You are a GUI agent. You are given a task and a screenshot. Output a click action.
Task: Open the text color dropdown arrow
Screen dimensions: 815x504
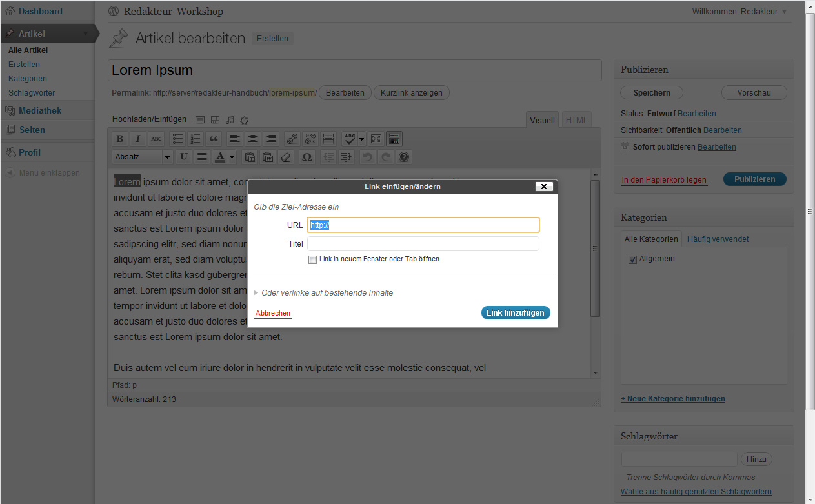point(232,157)
